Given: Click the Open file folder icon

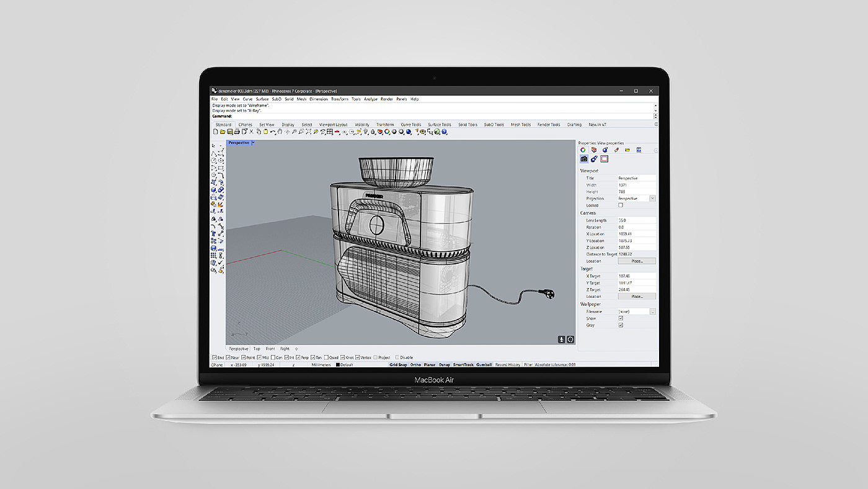Looking at the screenshot, I should [x=222, y=132].
